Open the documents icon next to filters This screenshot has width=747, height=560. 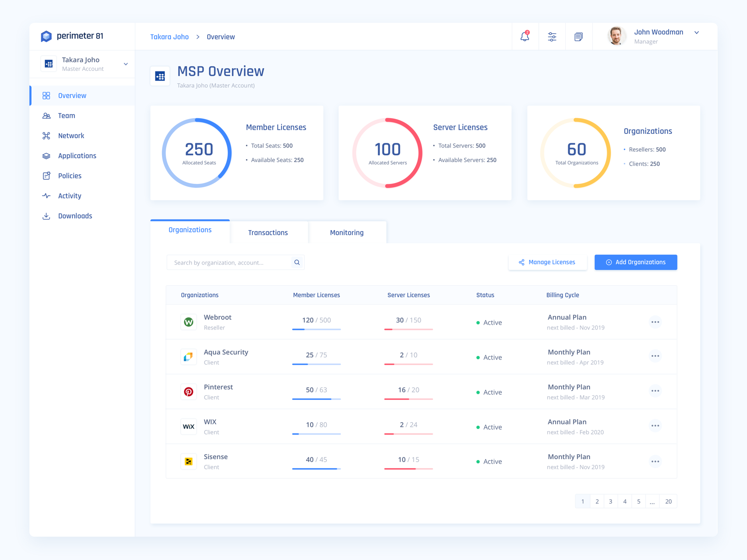[579, 36]
